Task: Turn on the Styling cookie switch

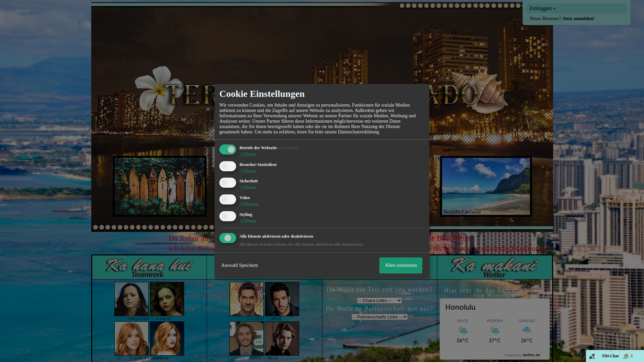Action: tap(228, 216)
